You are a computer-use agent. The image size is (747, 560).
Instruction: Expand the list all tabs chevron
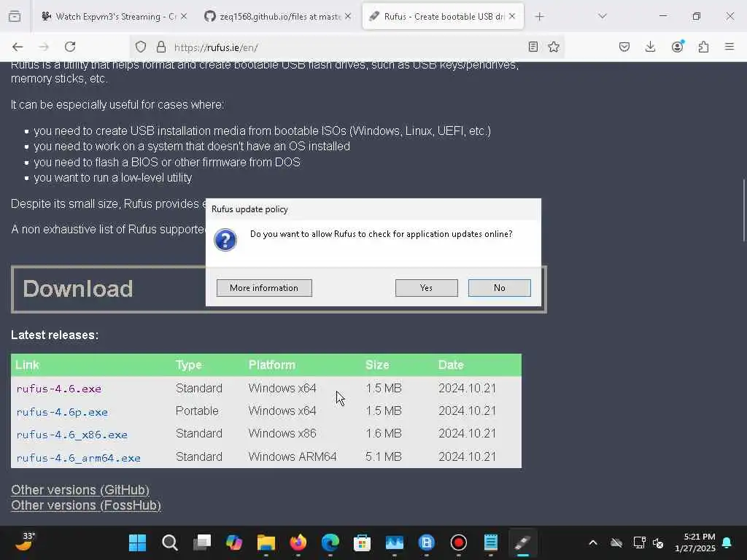coord(603,16)
